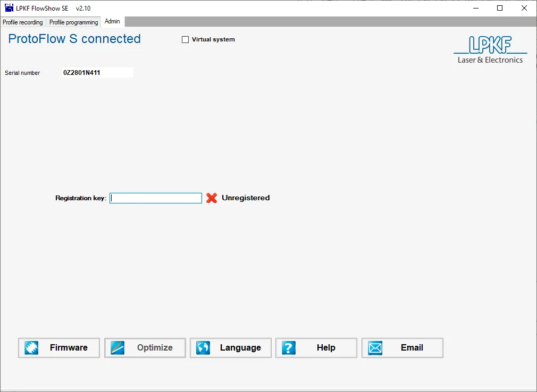Viewport: 537px width, 392px height.
Task: Open the Help button label
Action: [326, 347]
